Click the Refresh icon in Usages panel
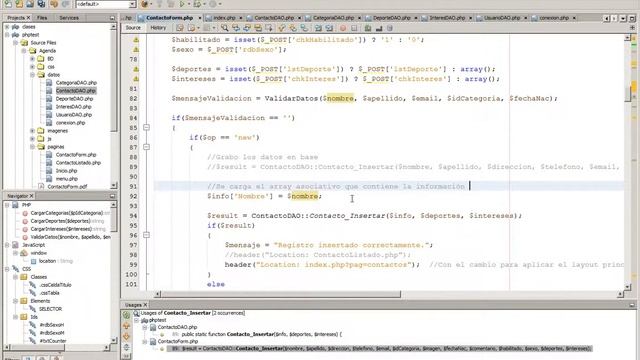This screenshot has width=640, height=360. pos(126,315)
